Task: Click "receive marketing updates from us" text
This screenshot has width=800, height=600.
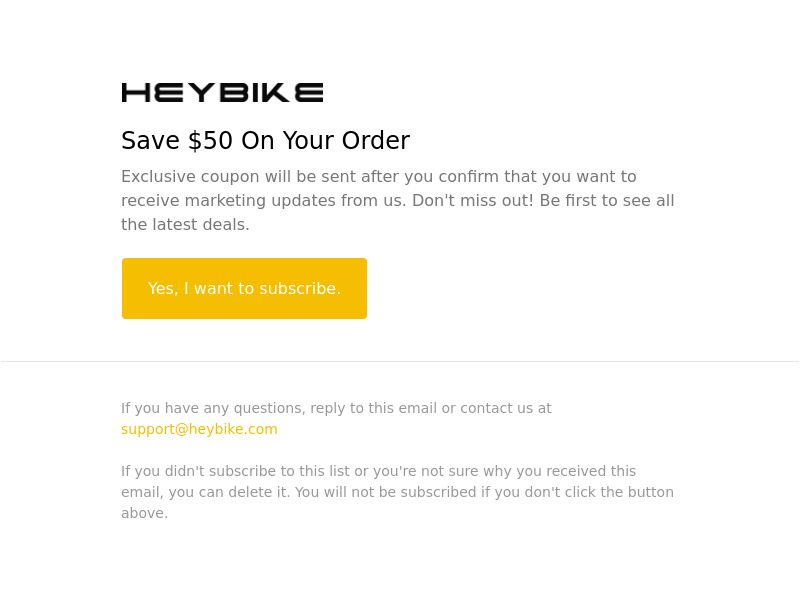Action: click(x=263, y=201)
